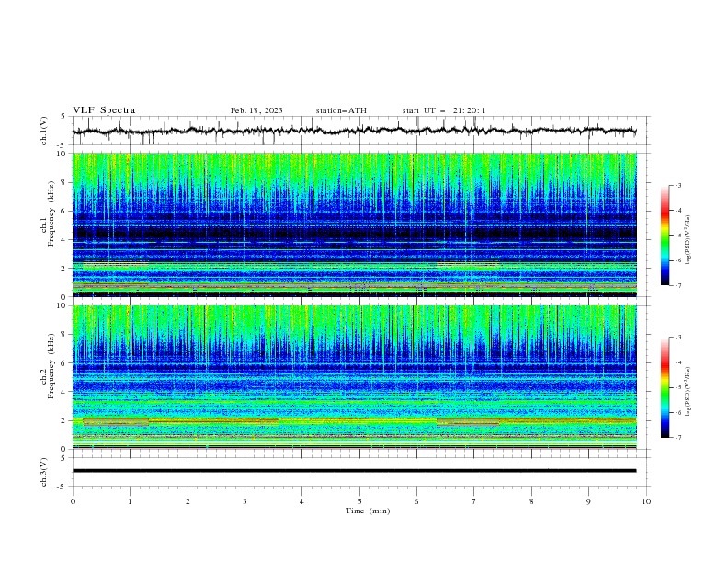Click the "start UT = 21:20:1" text

click(444, 110)
